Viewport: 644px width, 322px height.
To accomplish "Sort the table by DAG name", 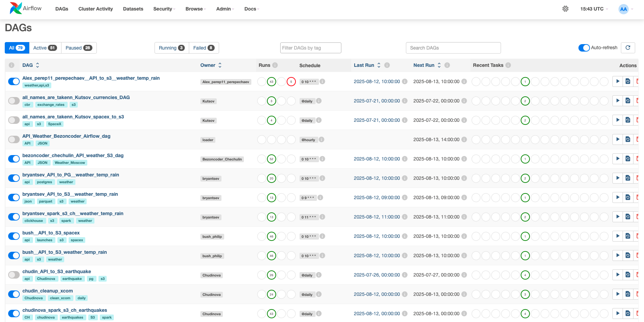I will (31, 65).
